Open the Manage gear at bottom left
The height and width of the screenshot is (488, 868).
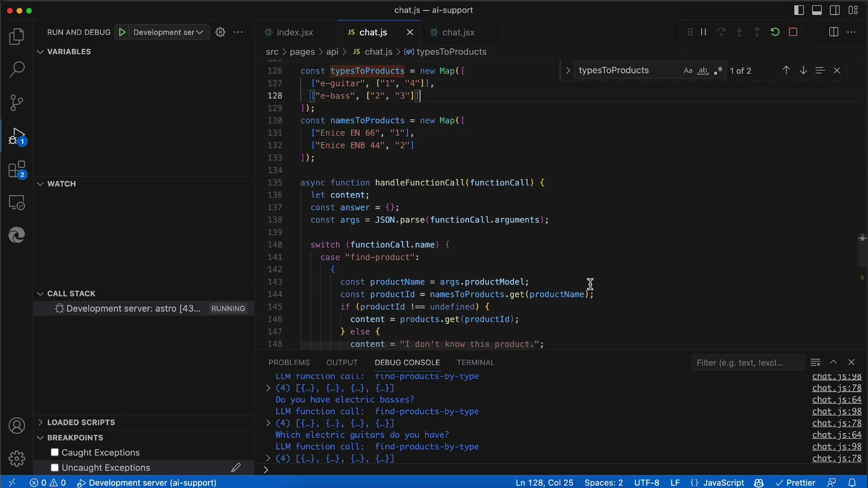click(x=17, y=459)
